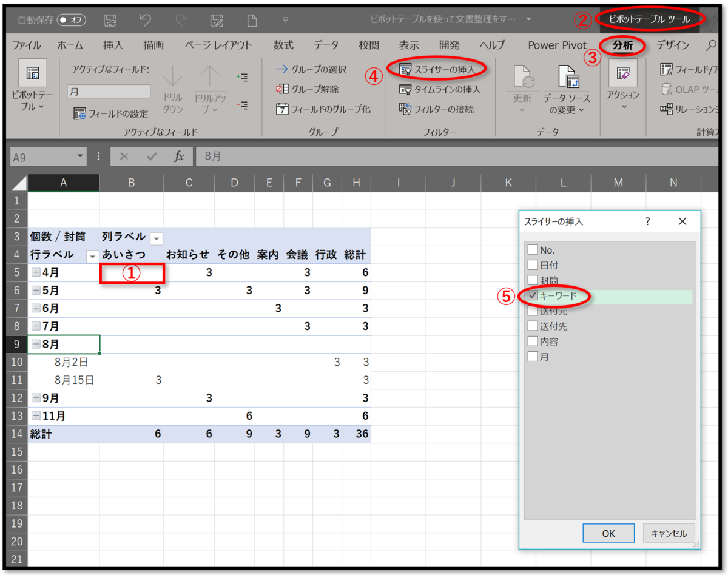Viewport: 728px width, 575px height.
Task: Expand the 6月 row
Action: pos(36,308)
